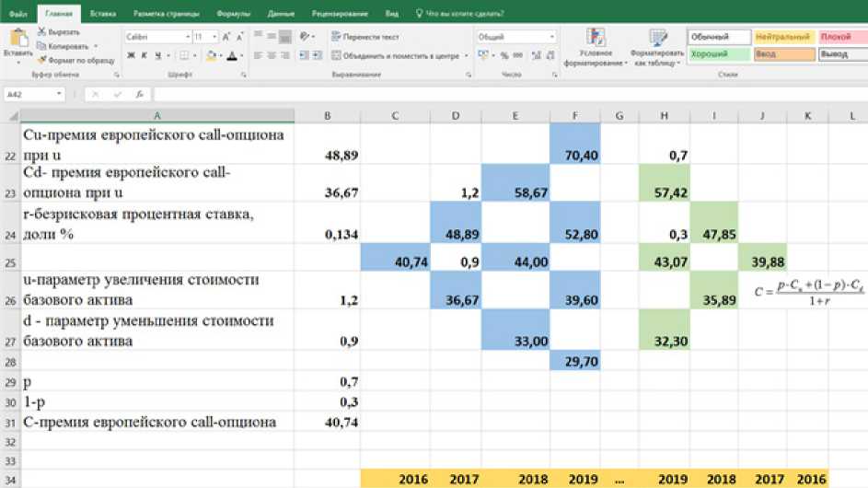Toggle bold Ж formatting
The image size is (868, 488).
click(132, 55)
